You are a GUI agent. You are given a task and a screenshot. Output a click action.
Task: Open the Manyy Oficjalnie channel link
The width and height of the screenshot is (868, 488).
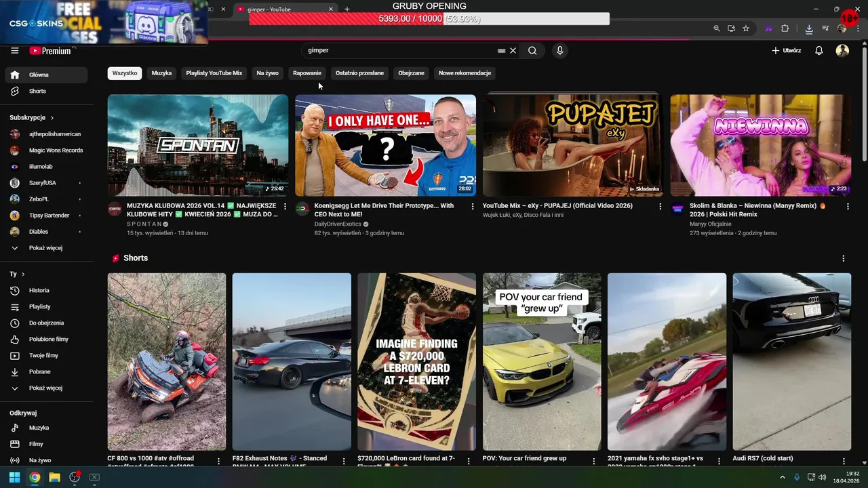[x=710, y=224]
